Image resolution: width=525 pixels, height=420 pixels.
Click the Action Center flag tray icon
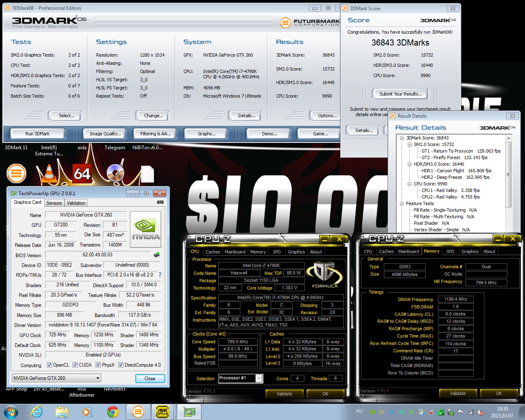coord(461,412)
